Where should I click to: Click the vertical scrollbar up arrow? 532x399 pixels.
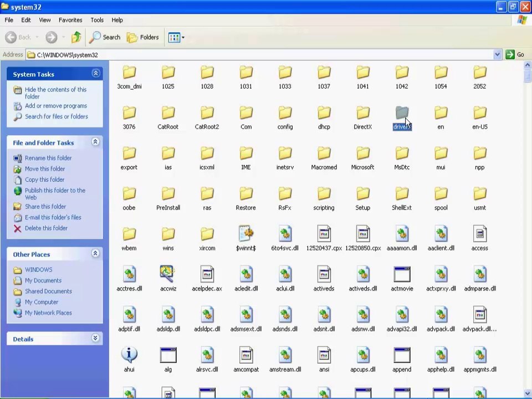click(x=528, y=64)
